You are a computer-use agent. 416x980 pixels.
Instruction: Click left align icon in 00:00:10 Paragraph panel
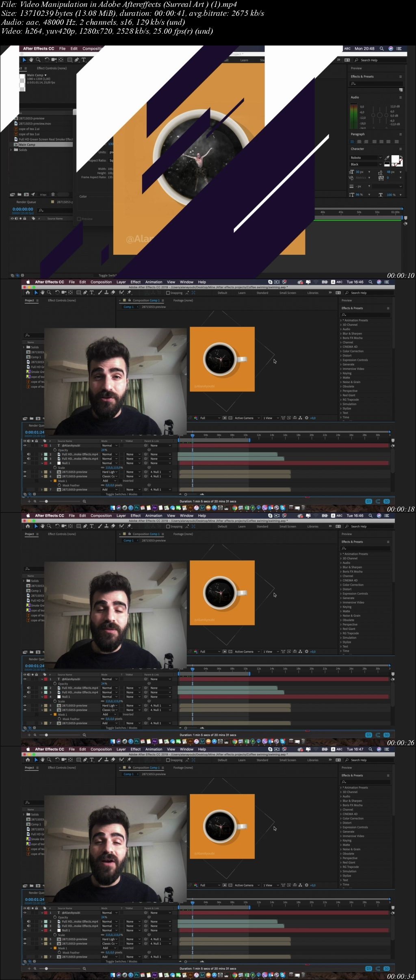[352, 141]
